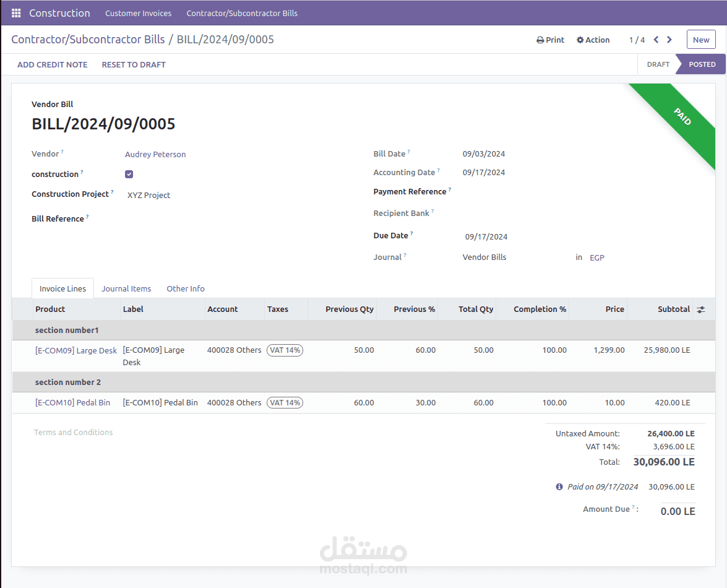Click the 09/03/2024 bill date value
This screenshot has width=727, height=588.
484,154
